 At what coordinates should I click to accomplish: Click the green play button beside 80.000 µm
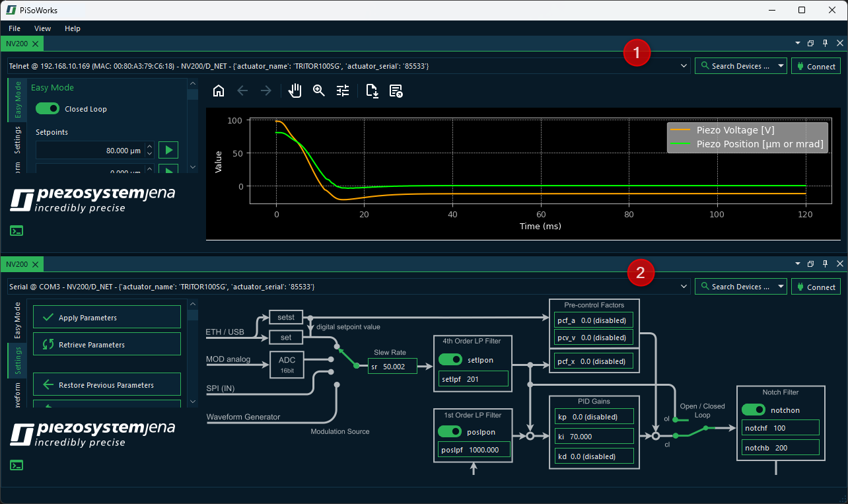click(168, 150)
